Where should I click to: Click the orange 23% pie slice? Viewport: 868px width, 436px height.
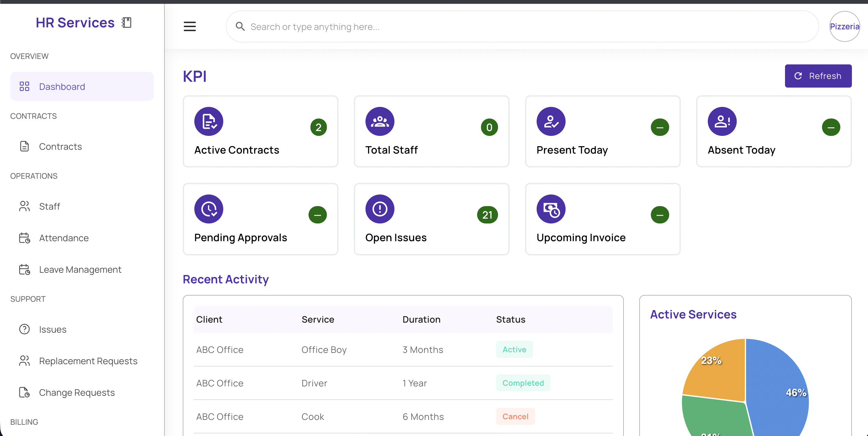pos(718,371)
